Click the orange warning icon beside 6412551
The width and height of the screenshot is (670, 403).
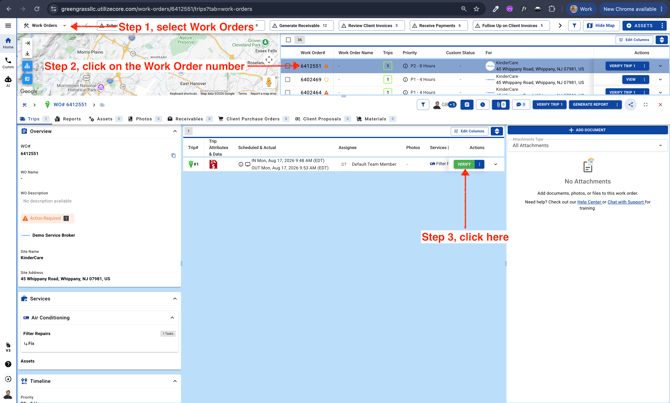point(326,66)
